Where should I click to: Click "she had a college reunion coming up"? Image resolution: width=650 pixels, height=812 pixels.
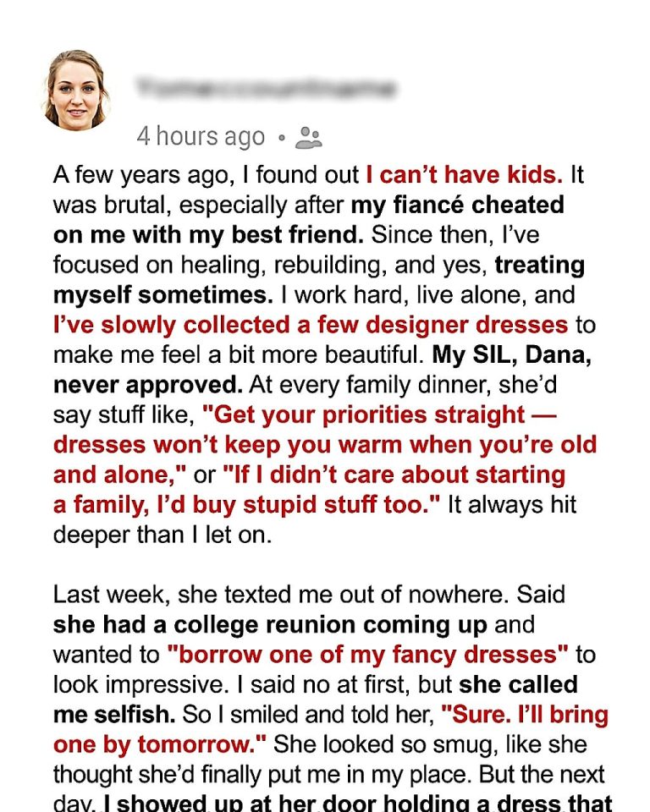point(269,625)
